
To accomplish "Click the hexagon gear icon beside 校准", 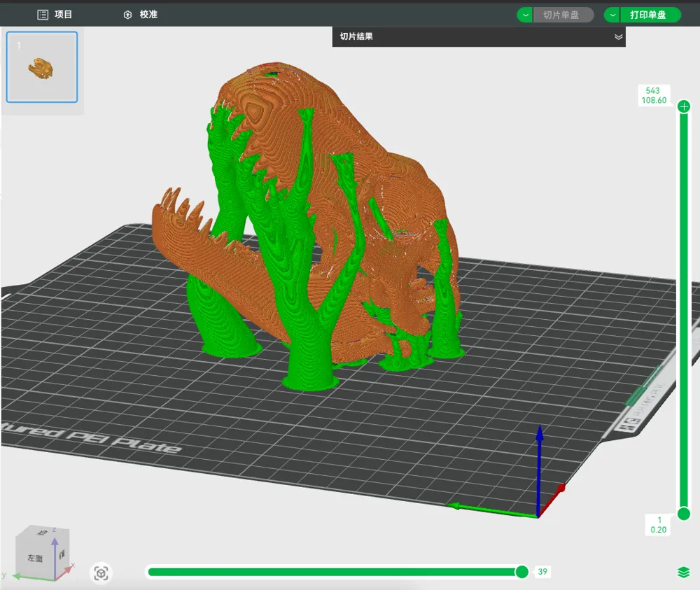I will (x=127, y=15).
